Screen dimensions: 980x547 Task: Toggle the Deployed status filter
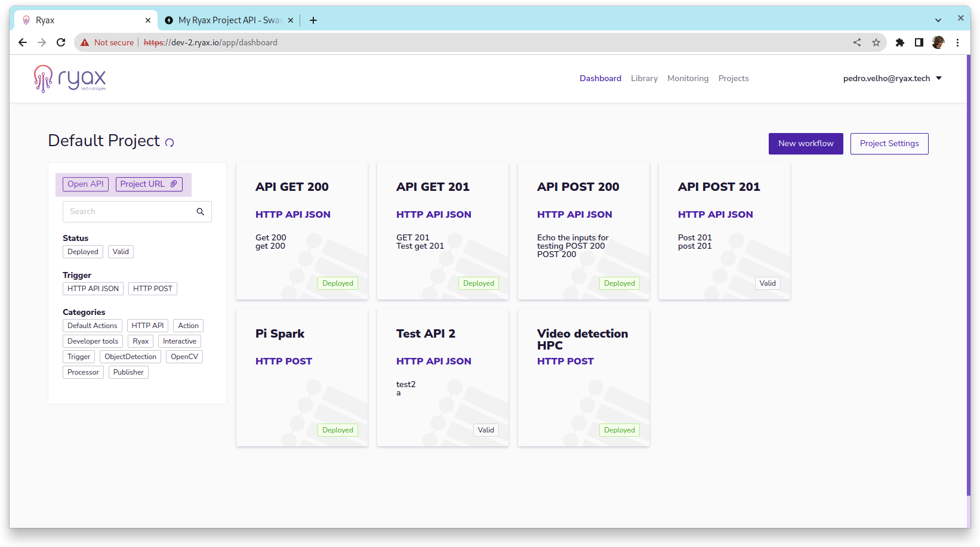[x=83, y=252]
